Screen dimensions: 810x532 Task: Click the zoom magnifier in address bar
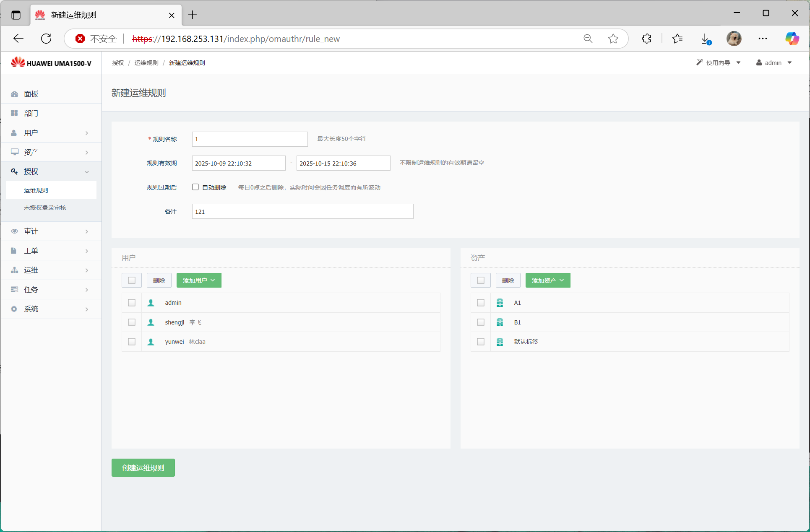(x=588, y=39)
